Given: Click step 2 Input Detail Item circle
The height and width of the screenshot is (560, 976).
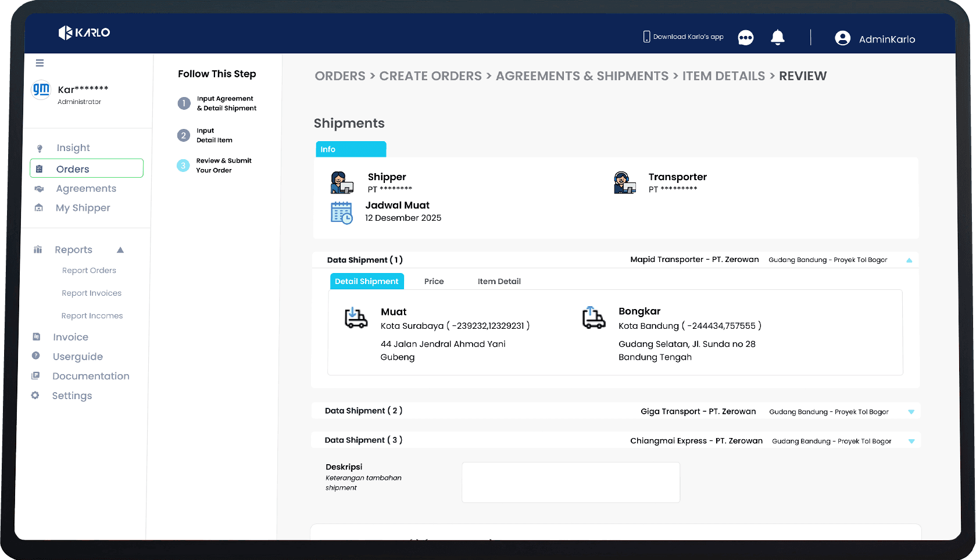Looking at the screenshot, I should 184,135.
